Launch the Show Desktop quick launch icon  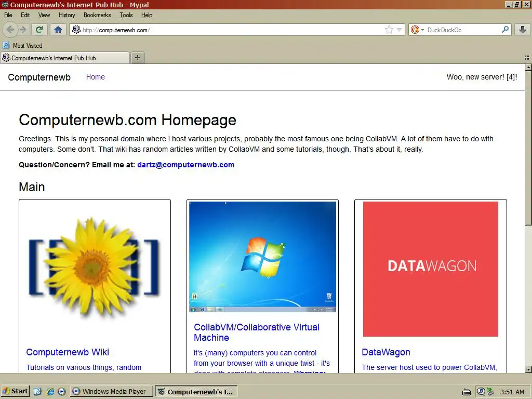pos(37,392)
